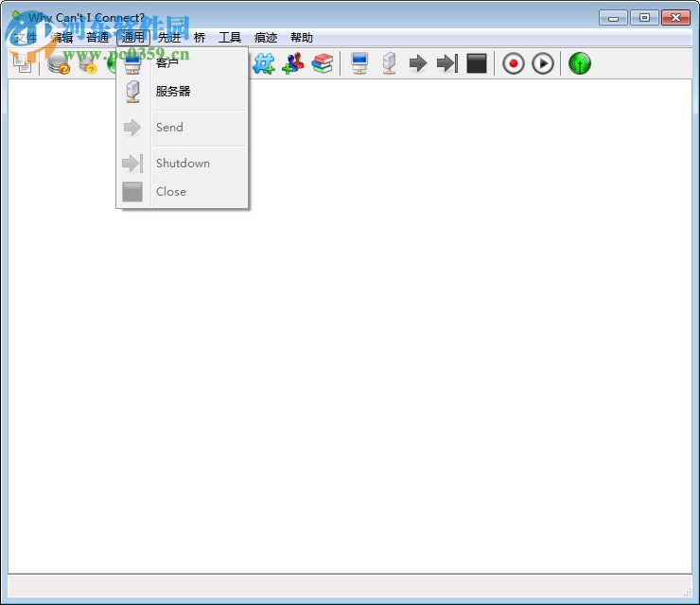
Task: Open the 桥 menu
Action: [200, 38]
